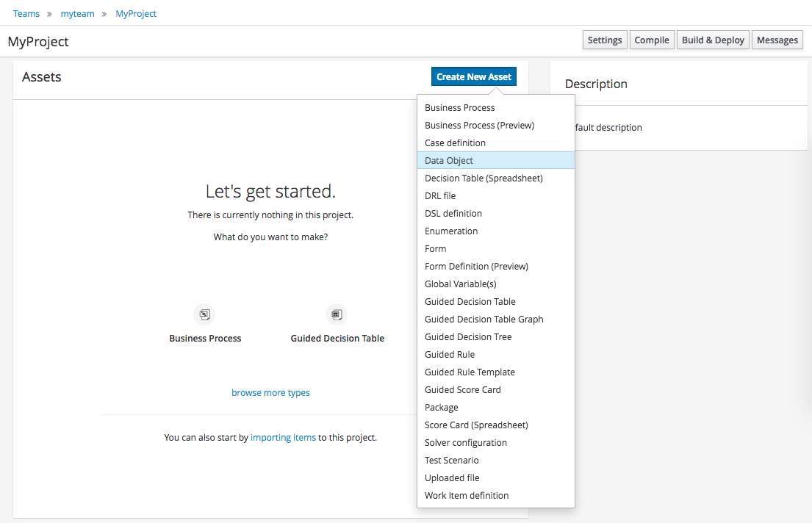Open project Settings
The image size is (812, 523).
(x=605, y=40)
